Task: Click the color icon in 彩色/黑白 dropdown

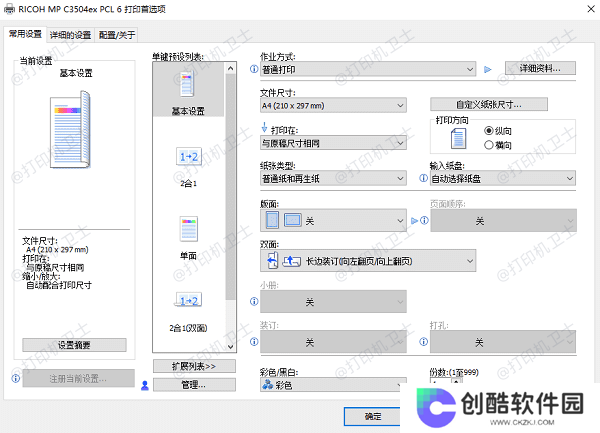Action: (267, 385)
